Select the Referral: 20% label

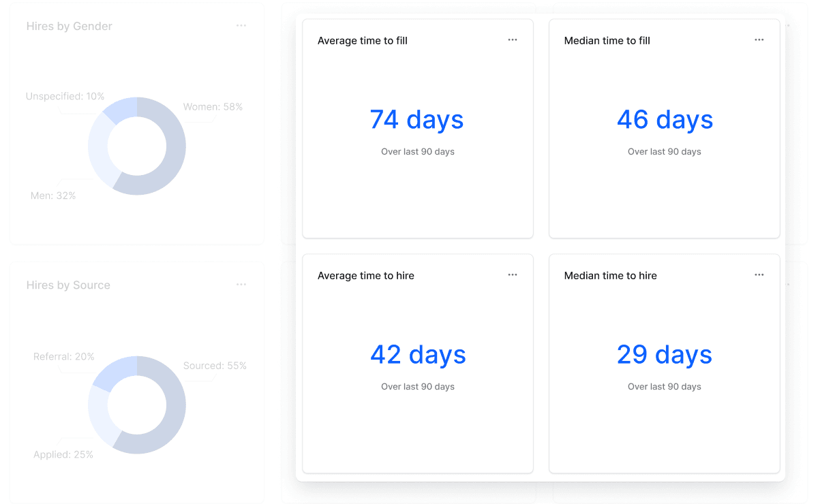tap(64, 356)
